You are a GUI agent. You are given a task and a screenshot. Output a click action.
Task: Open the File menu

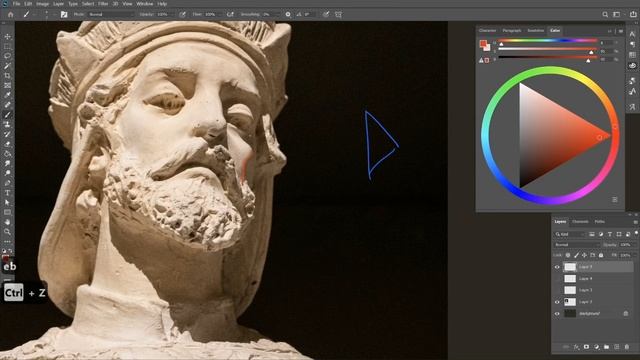(16, 4)
